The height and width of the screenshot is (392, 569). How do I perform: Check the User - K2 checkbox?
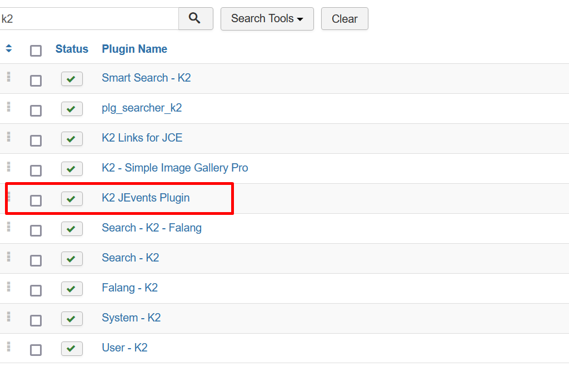(36, 350)
